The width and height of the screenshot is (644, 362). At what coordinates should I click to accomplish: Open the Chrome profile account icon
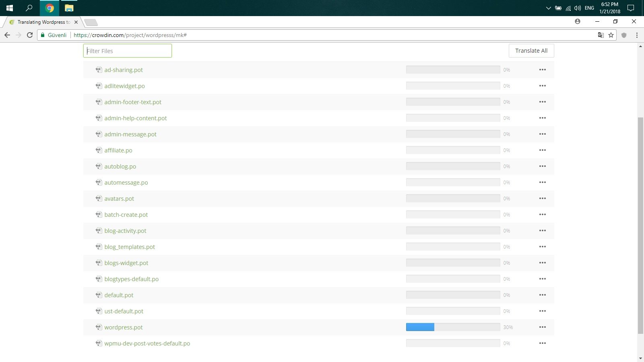click(x=578, y=21)
